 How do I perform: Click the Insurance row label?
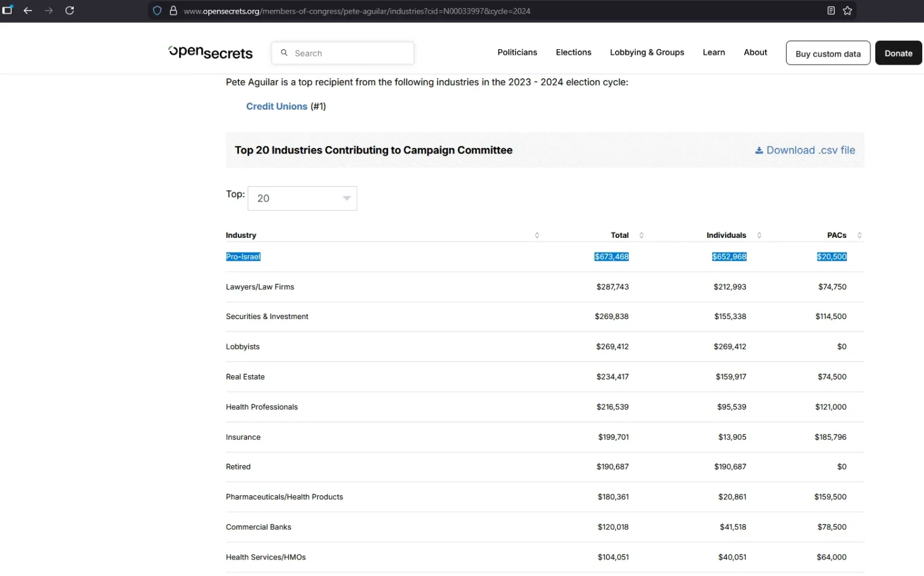pos(243,437)
